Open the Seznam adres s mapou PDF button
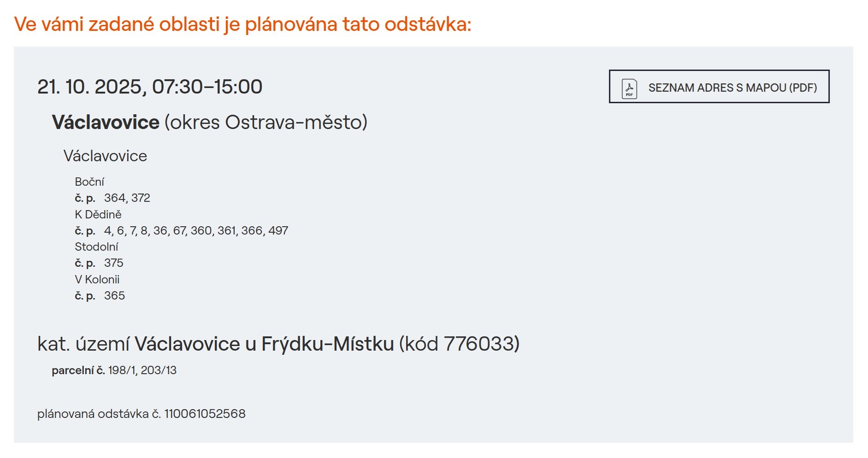 pos(732,88)
